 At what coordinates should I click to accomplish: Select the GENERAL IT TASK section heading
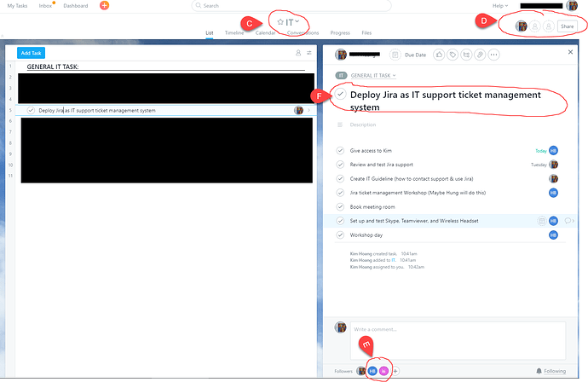[53, 67]
